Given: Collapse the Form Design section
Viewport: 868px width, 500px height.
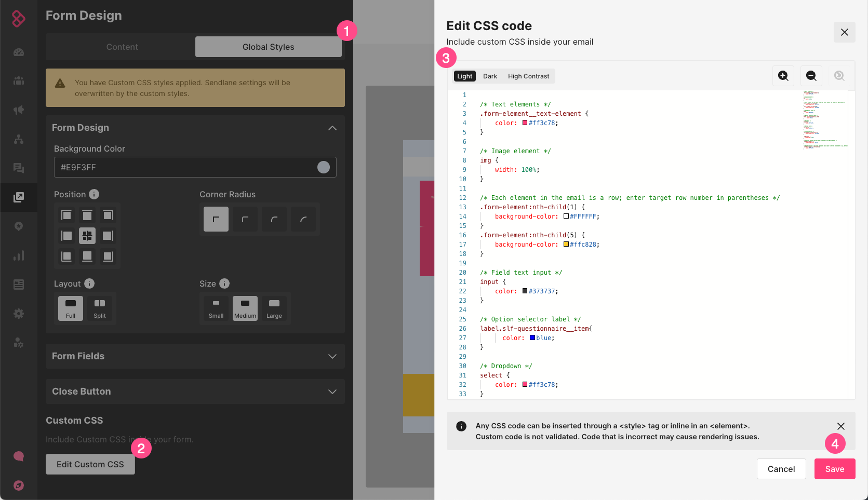Looking at the screenshot, I should (332, 128).
